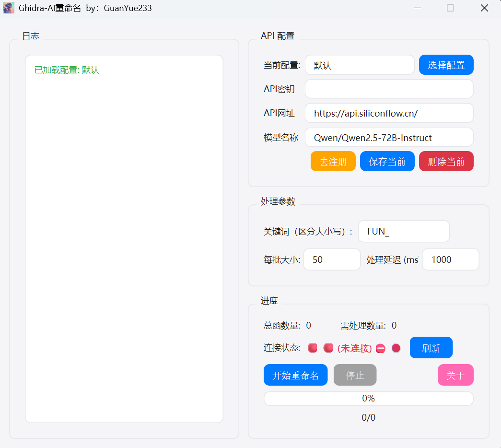Screen dimensions: 501x448
Task: Click the 总函数量: 0 label
Action: [x=287, y=326]
